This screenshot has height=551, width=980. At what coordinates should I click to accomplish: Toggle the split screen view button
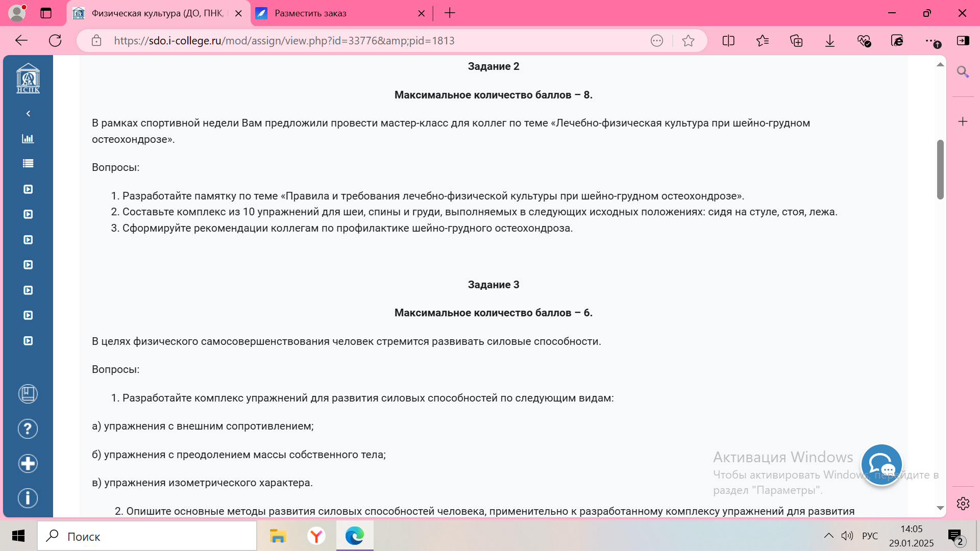[x=728, y=41]
